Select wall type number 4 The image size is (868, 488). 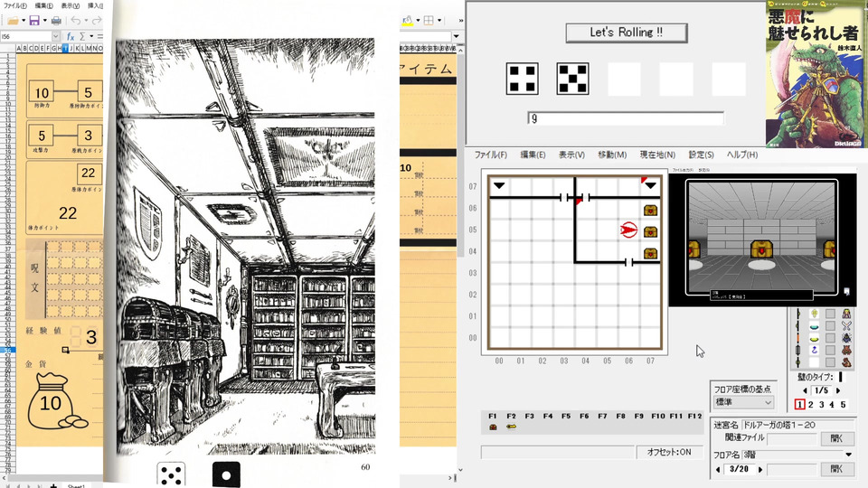point(832,405)
